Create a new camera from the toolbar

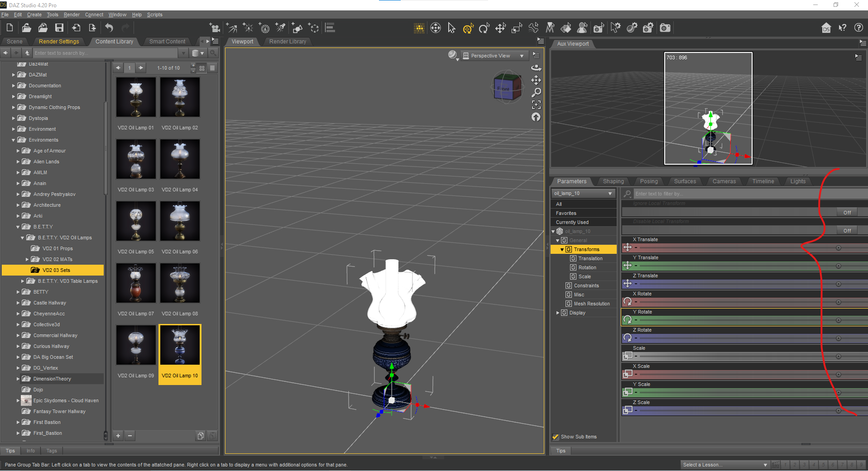point(215,28)
